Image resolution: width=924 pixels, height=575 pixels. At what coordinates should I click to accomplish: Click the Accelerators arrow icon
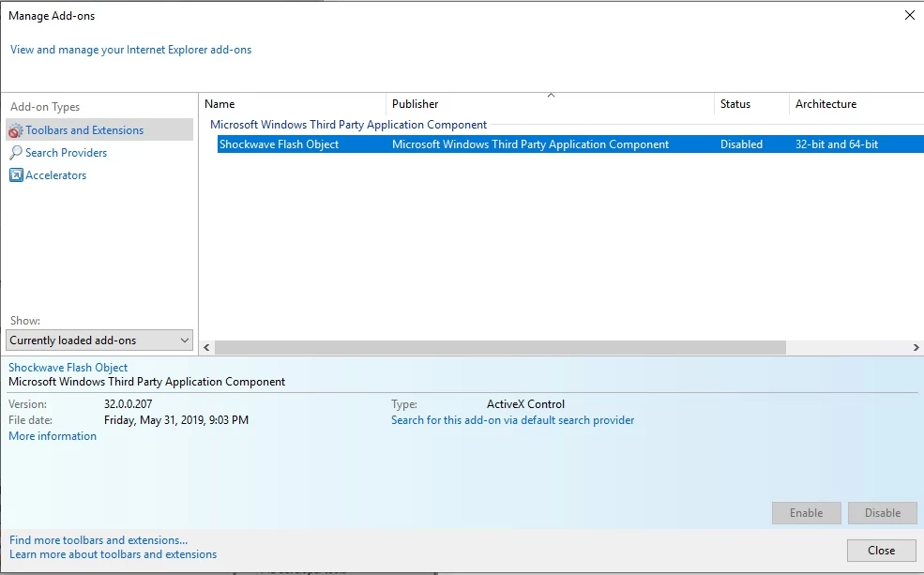click(x=16, y=175)
